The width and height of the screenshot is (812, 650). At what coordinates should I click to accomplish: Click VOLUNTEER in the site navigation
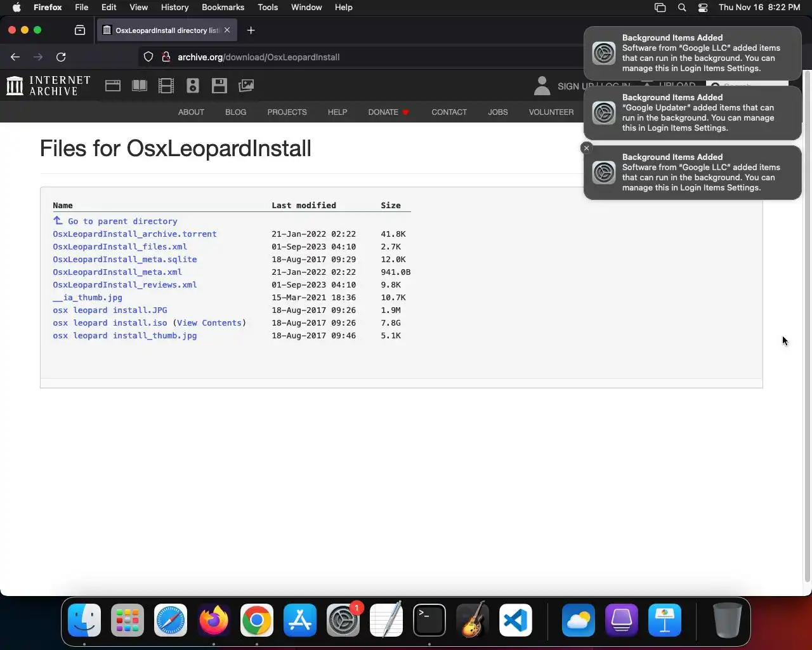tap(551, 112)
